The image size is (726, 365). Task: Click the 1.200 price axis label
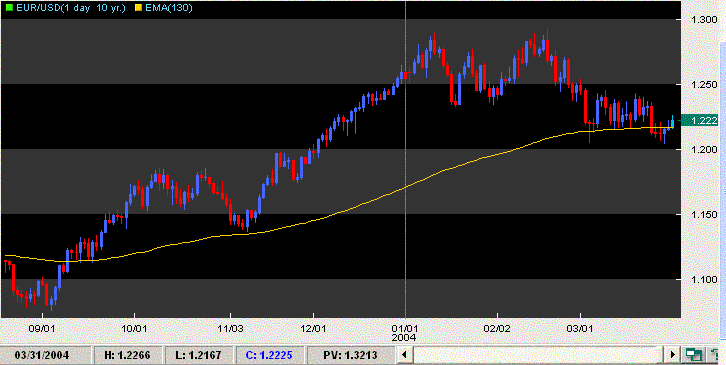click(703, 150)
